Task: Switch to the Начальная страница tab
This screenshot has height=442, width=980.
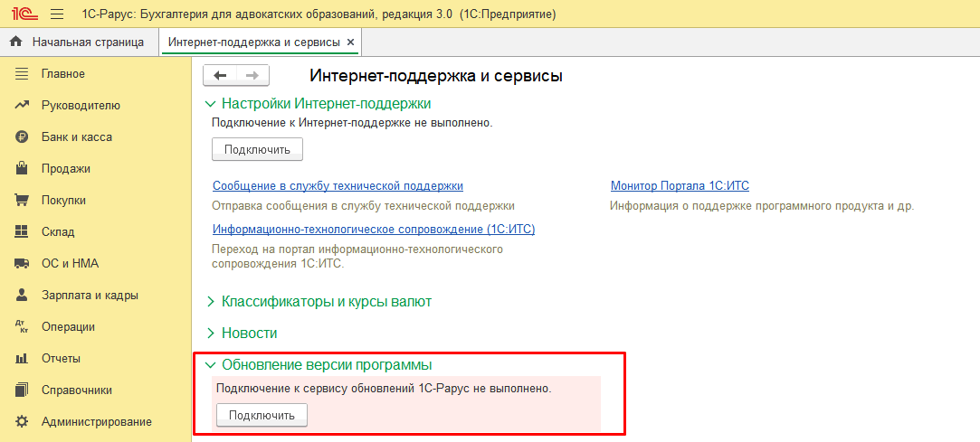Action: [87, 42]
